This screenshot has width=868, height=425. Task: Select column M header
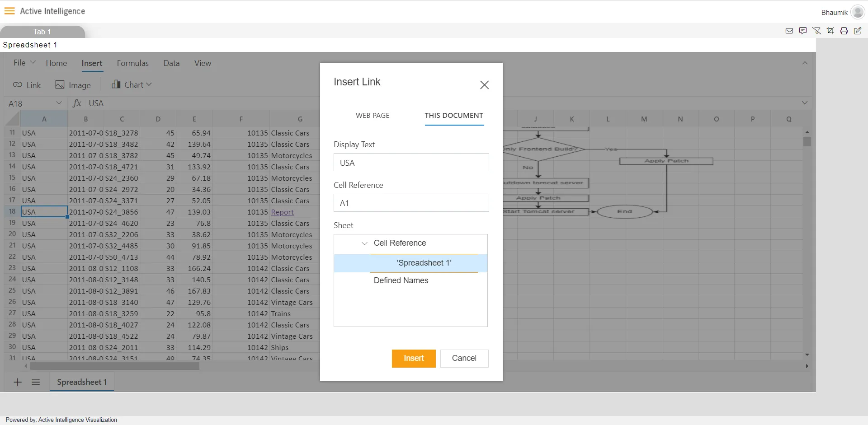click(644, 119)
